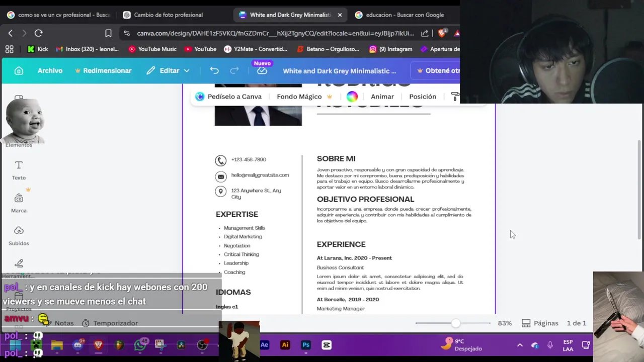This screenshot has width=644, height=362.
Task: Open the Y2Mate bookmark
Action: 255,49
